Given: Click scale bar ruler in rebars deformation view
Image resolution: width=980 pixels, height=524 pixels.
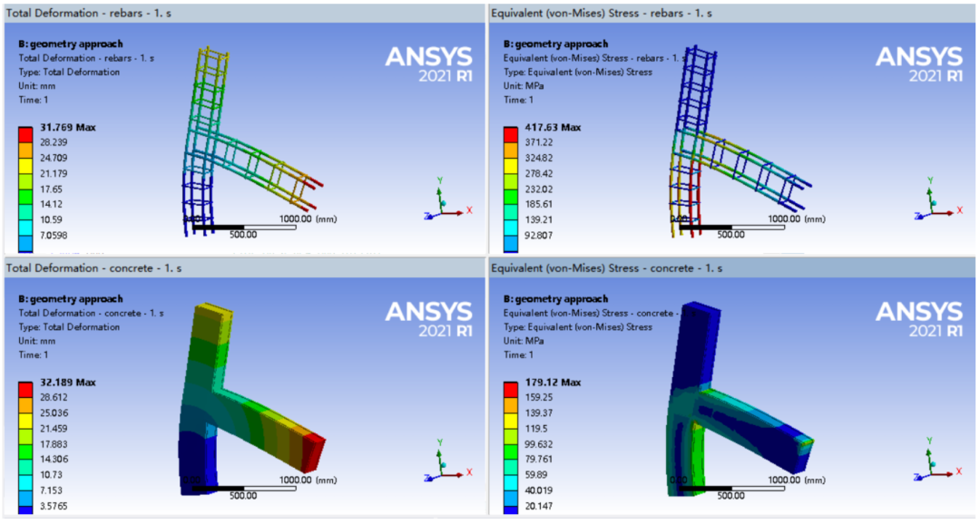Looking at the screenshot, I should point(244,228).
